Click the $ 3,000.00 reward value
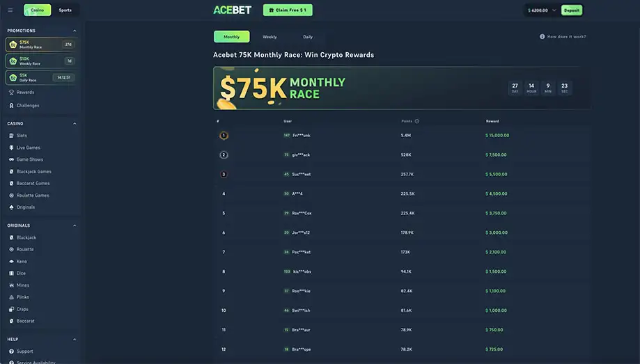The width and height of the screenshot is (640, 364). point(497,233)
